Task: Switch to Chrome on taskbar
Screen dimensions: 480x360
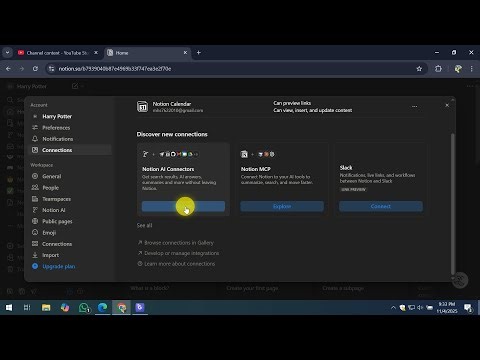Action: pos(121,308)
